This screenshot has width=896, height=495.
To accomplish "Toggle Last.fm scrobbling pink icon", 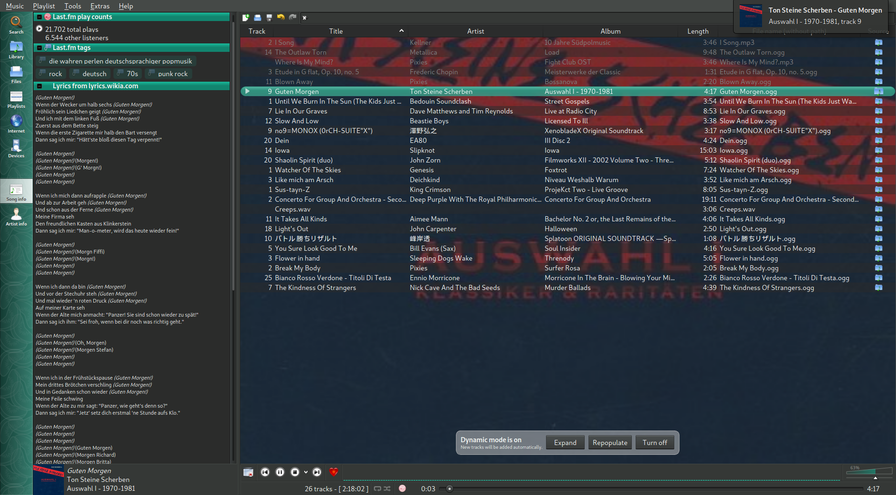I will click(402, 489).
